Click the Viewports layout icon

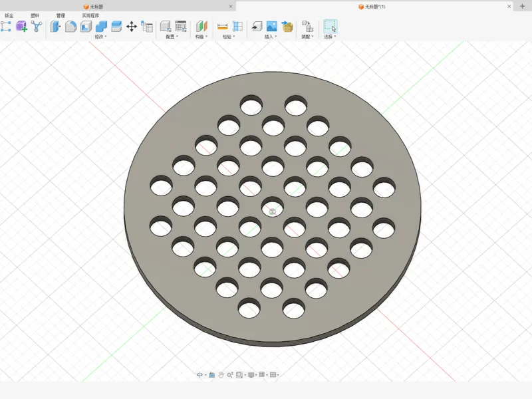[273, 374]
